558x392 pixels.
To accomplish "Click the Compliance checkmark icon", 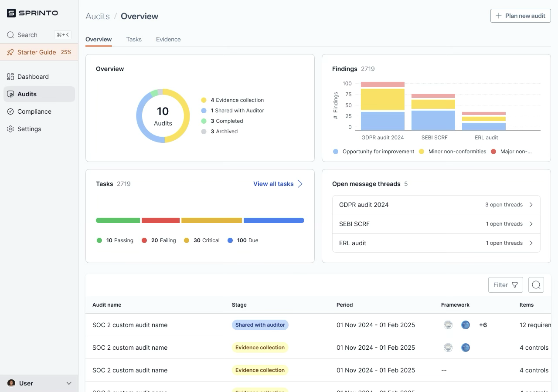I will point(10,112).
